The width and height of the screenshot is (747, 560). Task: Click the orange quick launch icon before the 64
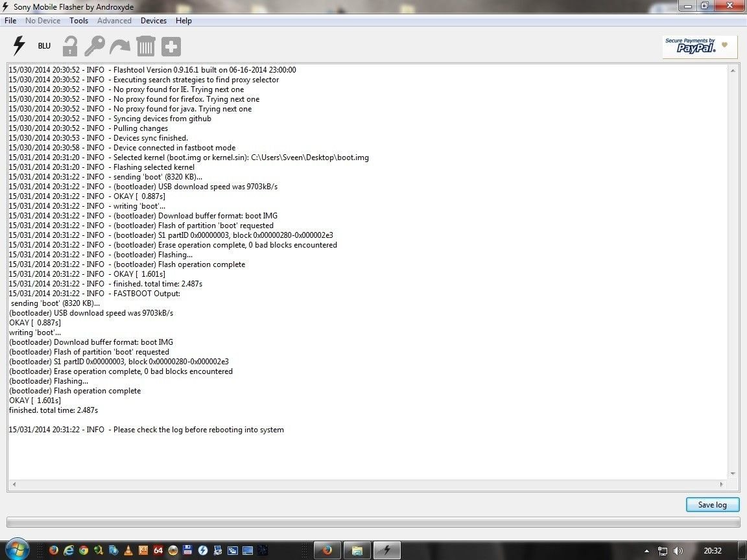pyautogui.click(x=143, y=550)
